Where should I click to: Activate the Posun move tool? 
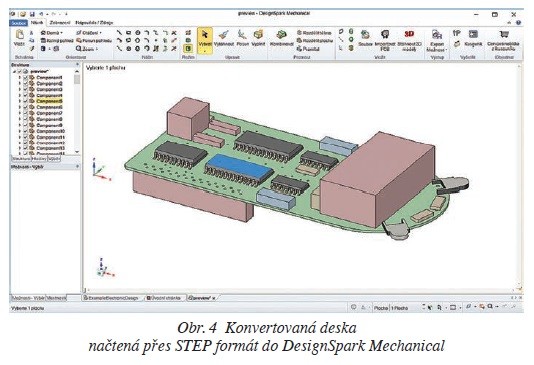(x=242, y=38)
